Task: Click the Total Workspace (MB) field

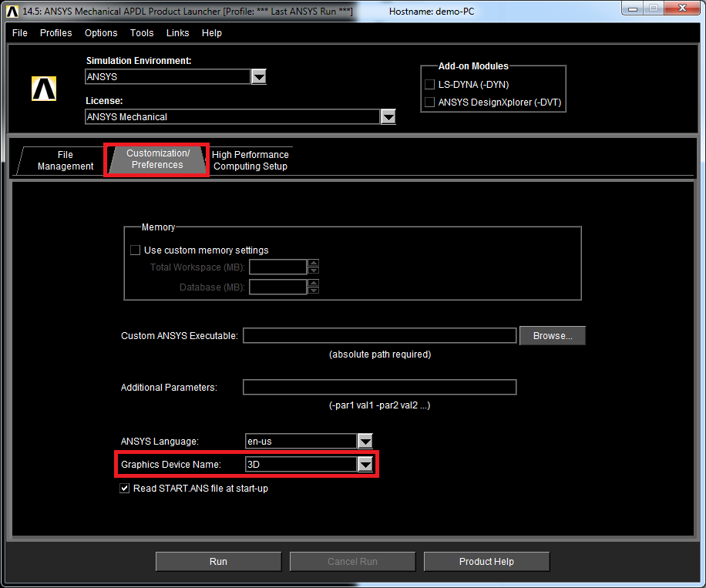Action: coord(277,267)
